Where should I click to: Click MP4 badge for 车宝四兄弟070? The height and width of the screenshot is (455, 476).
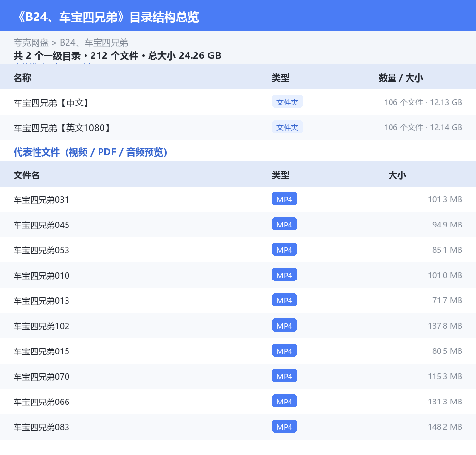(x=285, y=376)
